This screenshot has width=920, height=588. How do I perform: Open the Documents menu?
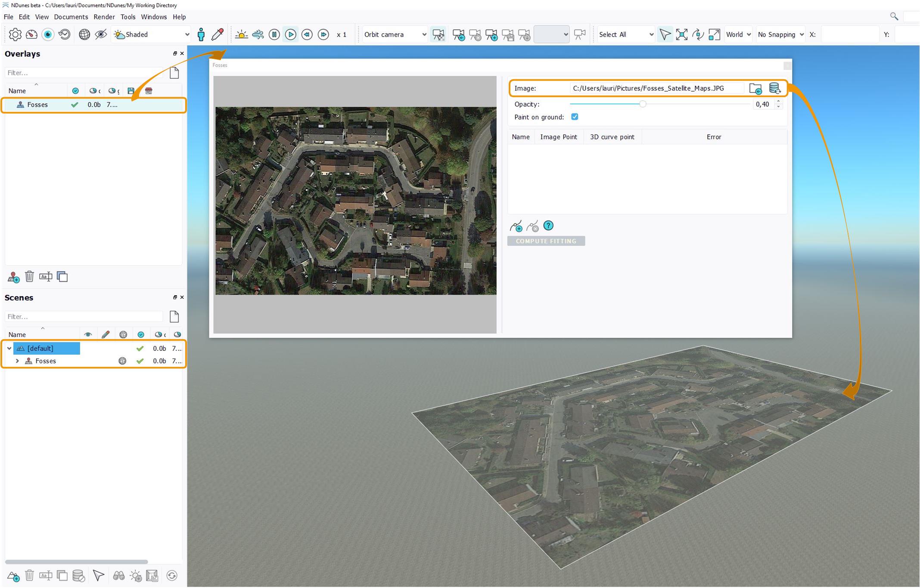[x=71, y=17]
